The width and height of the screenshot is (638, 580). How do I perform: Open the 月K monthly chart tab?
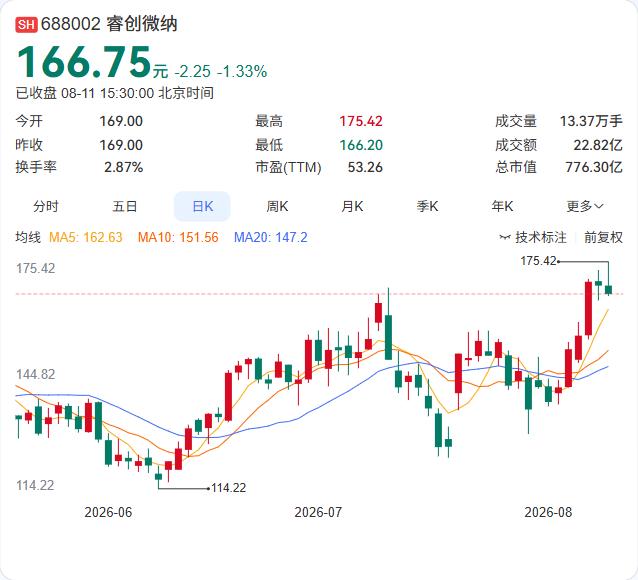click(x=352, y=206)
